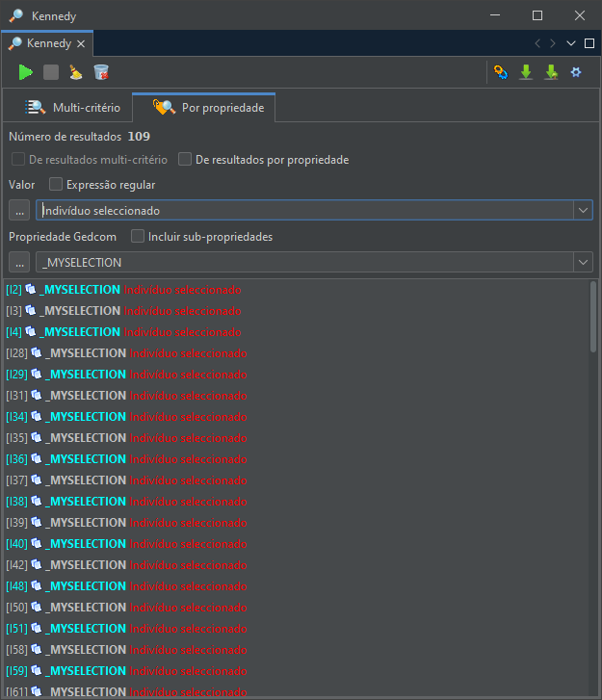
Task: Open the tab list chevron dropdown
Action: [571, 43]
